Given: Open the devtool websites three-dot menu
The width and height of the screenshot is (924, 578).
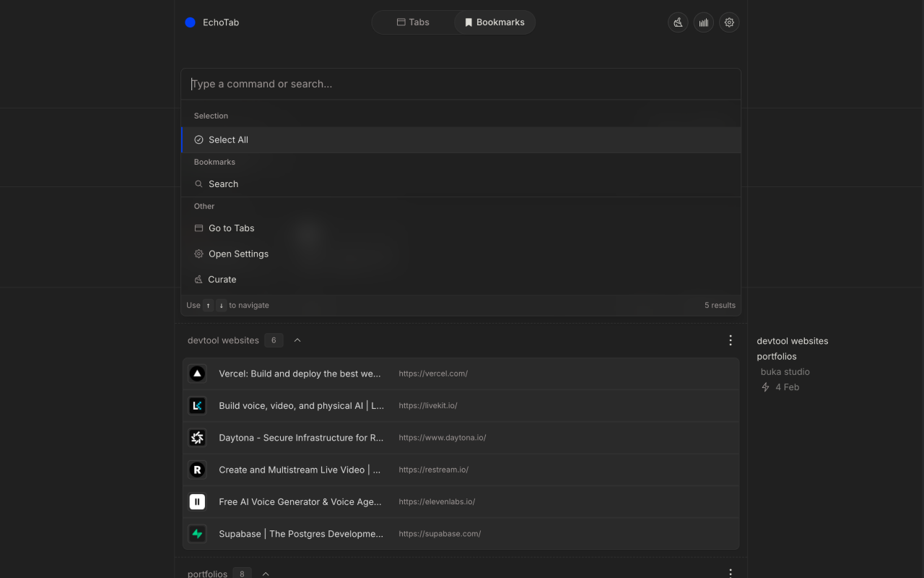Looking at the screenshot, I should 731,340.
